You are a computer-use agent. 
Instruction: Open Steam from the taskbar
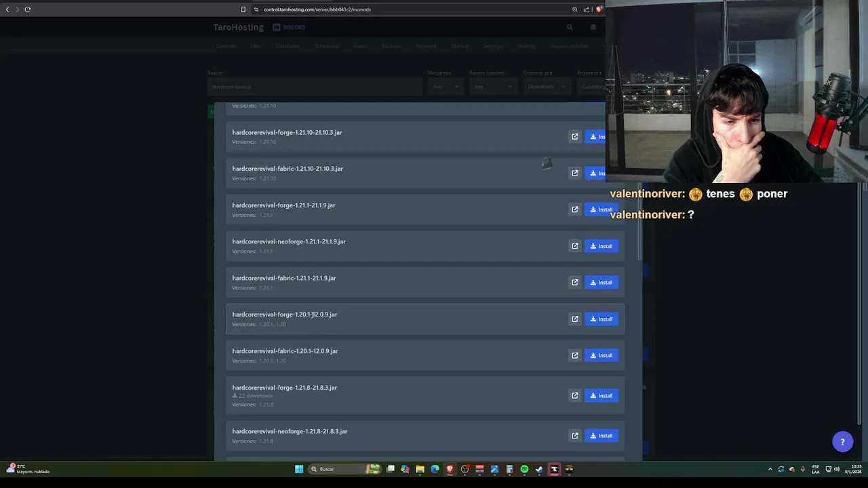coord(539,469)
